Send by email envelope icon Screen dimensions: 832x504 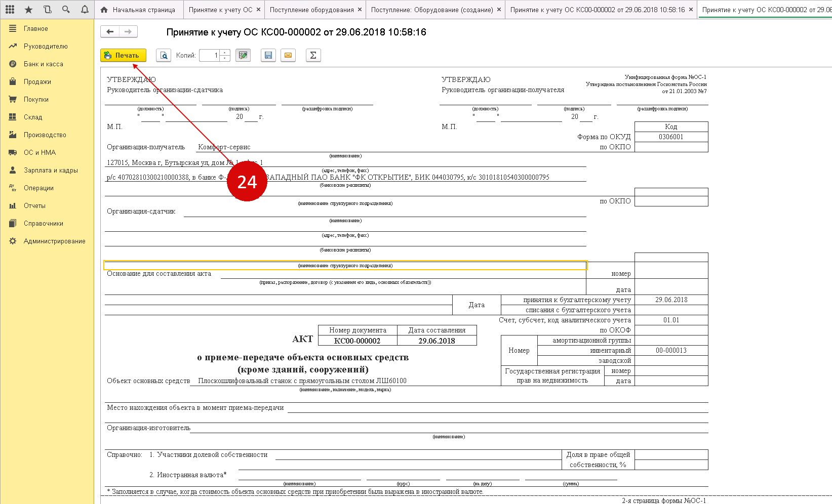click(288, 55)
